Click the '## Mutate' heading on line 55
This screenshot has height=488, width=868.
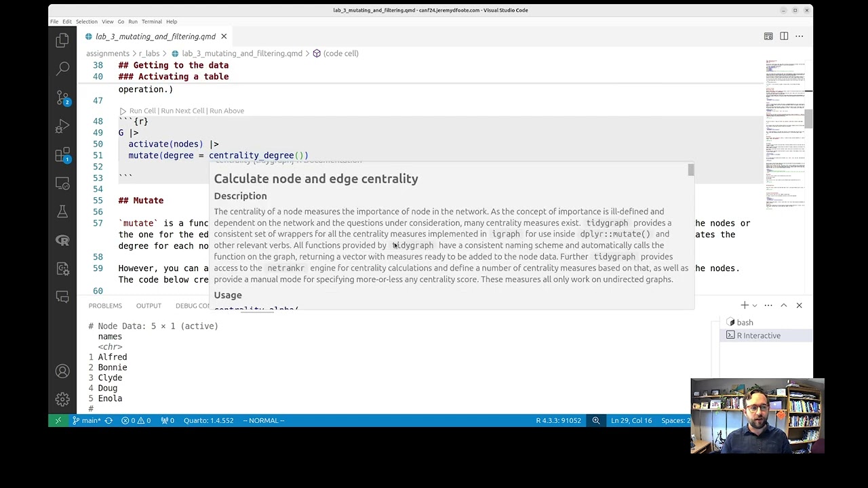pyautogui.click(x=141, y=201)
